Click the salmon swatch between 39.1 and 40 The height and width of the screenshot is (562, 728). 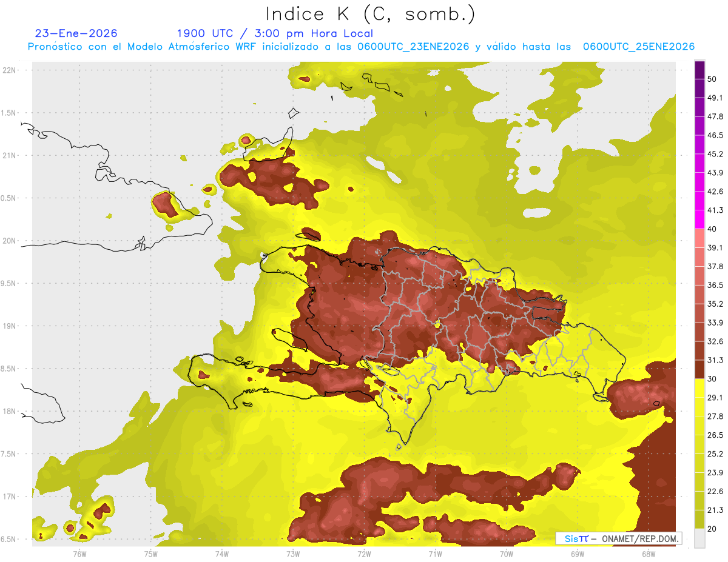pos(699,238)
